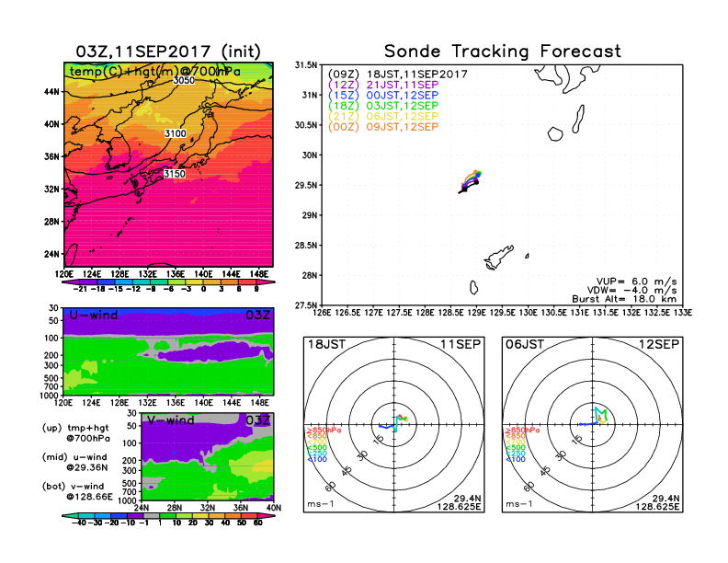This screenshot has width=728, height=563.
Task: Click the "VUP= 6.0 m/s" value
Action: coord(636,282)
